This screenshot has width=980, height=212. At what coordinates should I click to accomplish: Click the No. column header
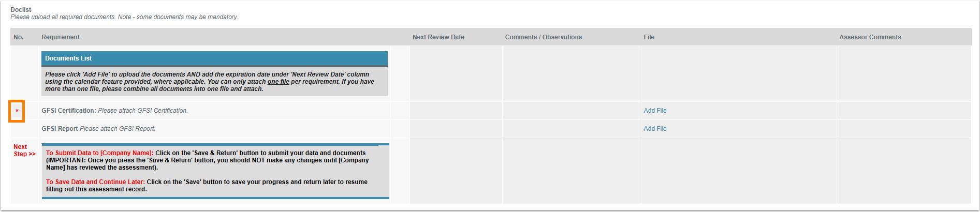[19, 37]
